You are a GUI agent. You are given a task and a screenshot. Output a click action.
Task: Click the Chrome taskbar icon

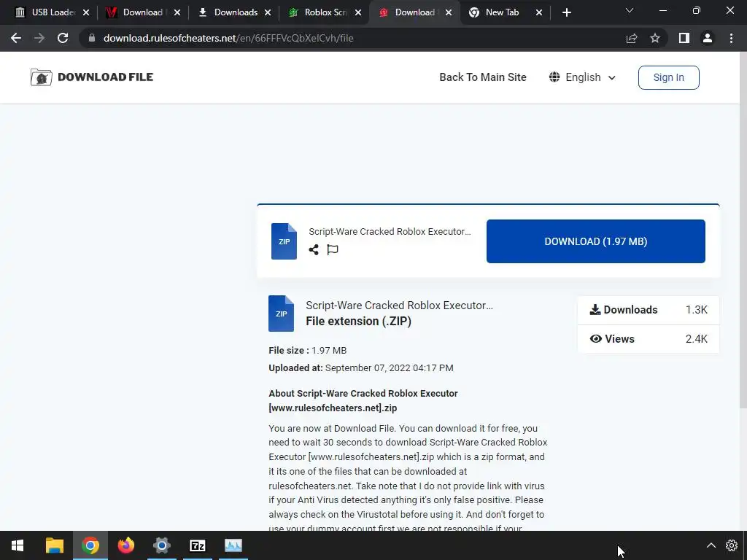point(90,545)
